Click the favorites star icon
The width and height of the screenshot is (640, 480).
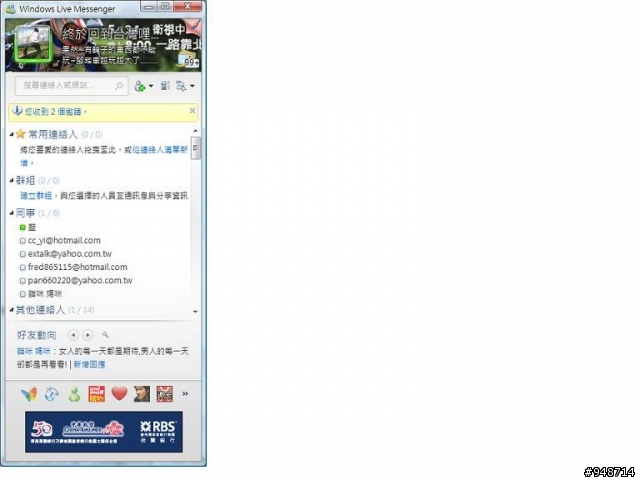point(20,133)
